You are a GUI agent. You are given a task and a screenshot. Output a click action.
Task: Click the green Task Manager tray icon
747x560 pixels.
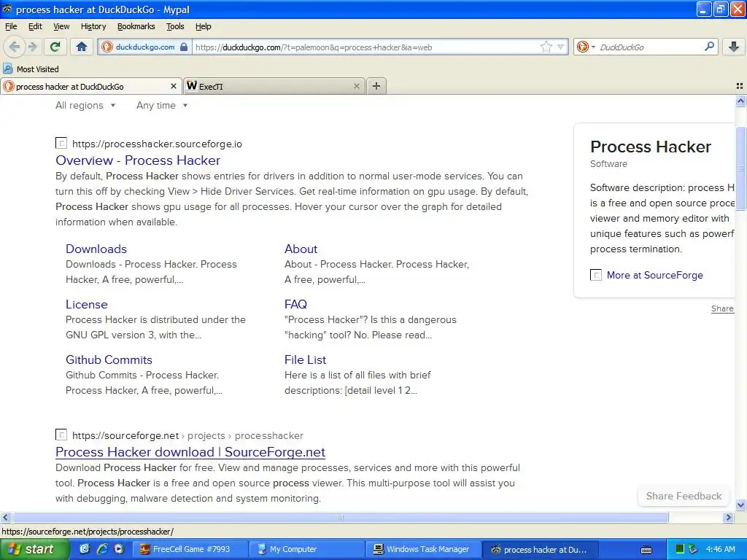coord(681,549)
